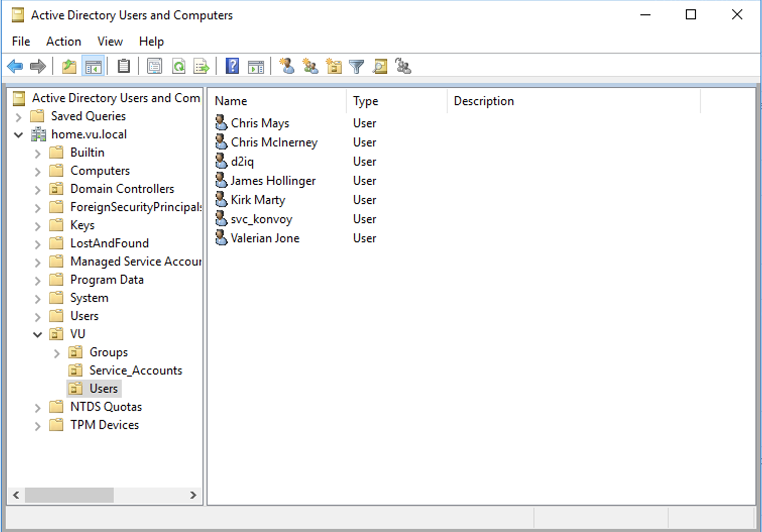The width and height of the screenshot is (762, 532).
Task: Expand the Builtin container
Action: coord(37,153)
